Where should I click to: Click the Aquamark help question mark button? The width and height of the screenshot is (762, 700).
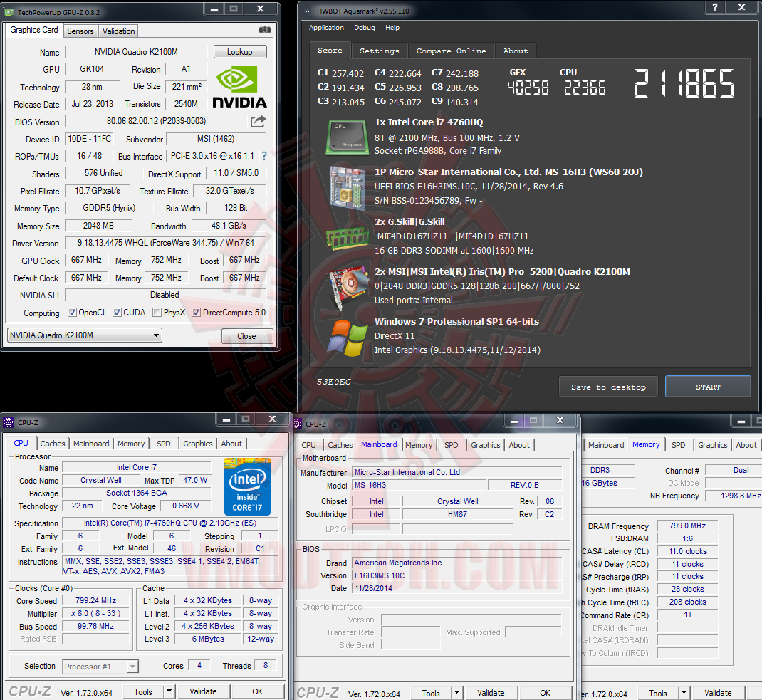[x=714, y=7]
